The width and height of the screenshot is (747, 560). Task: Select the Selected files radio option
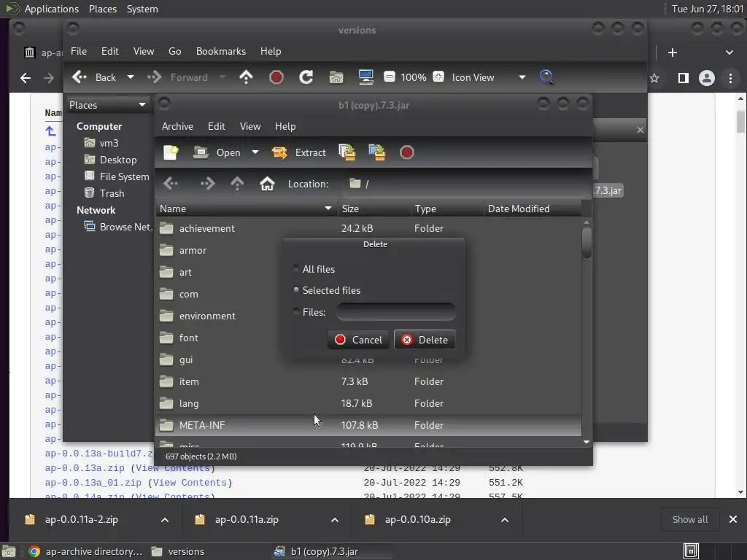(296, 289)
